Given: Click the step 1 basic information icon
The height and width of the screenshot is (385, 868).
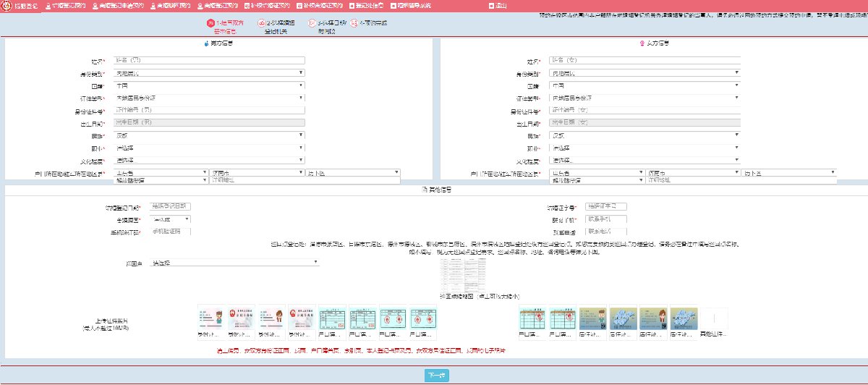Looking at the screenshot, I should [x=210, y=23].
